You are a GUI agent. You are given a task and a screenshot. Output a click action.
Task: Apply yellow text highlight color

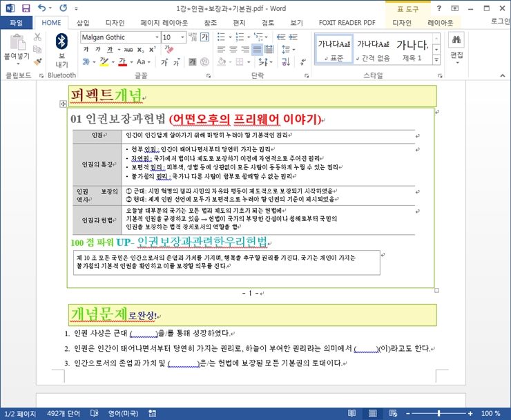click(104, 61)
